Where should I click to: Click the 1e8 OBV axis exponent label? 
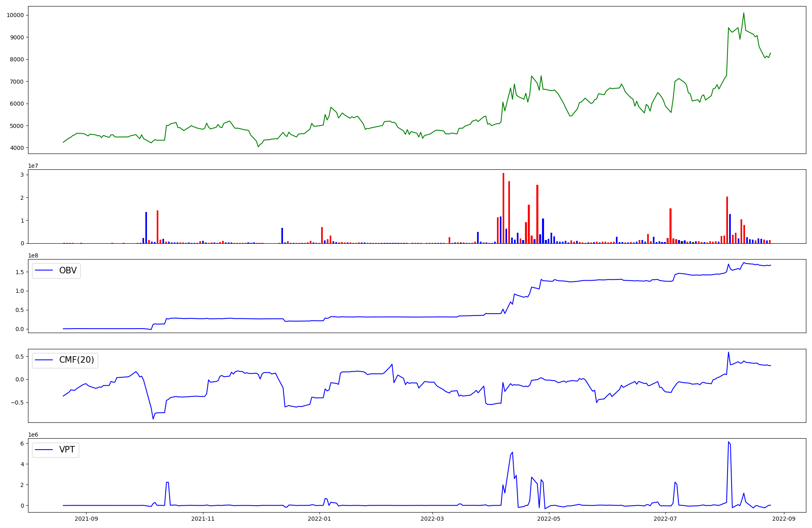tap(33, 255)
